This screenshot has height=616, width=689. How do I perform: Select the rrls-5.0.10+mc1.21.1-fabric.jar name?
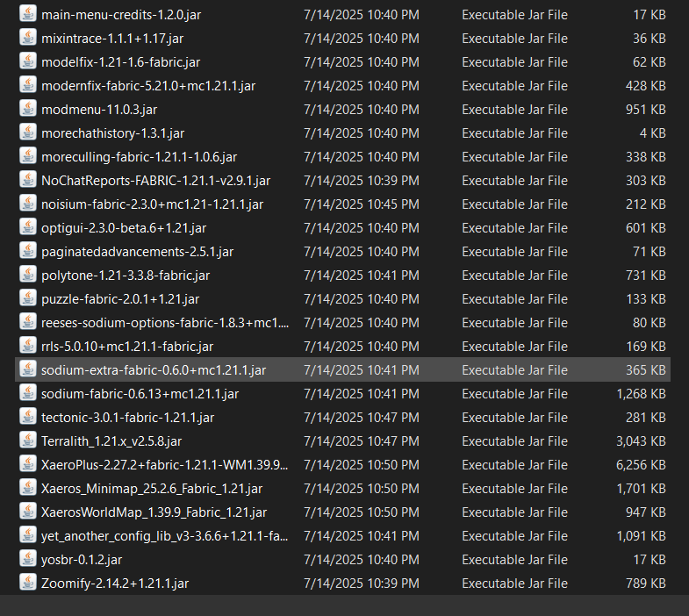[x=127, y=347]
